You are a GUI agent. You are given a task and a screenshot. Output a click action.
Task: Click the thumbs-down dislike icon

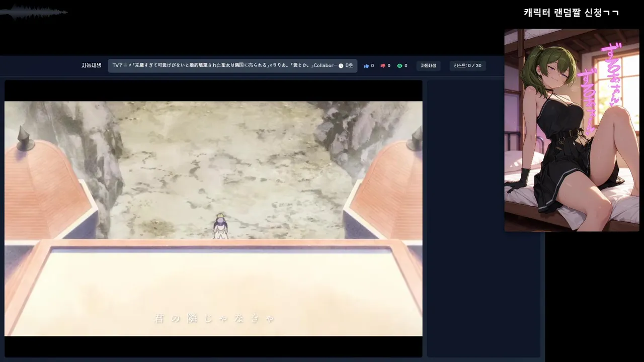(383, 66)
